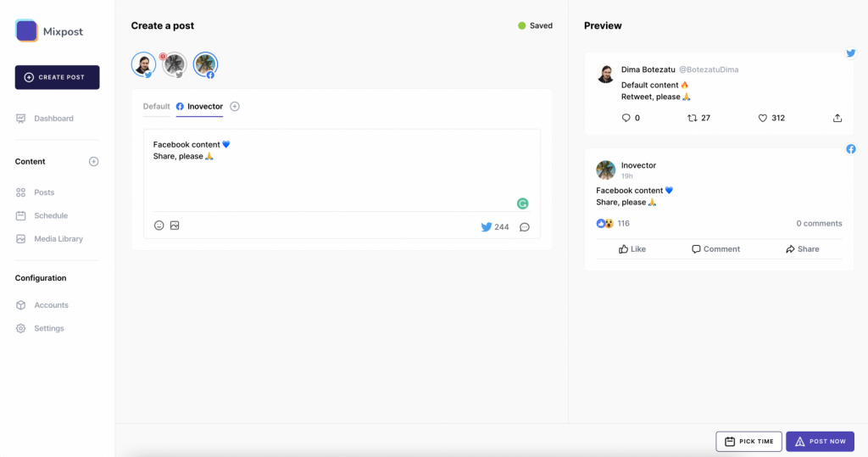Click Dima Botezatu's preview avatar

click(x=605, y=74)
